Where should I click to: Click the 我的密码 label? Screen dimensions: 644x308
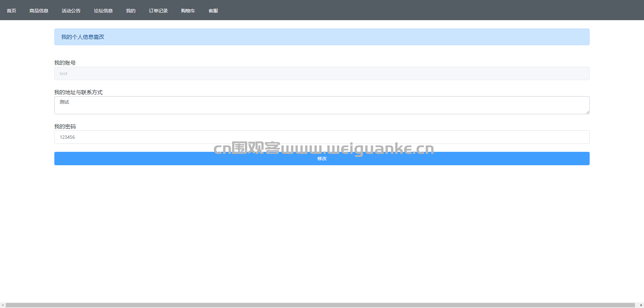[65, 126]
